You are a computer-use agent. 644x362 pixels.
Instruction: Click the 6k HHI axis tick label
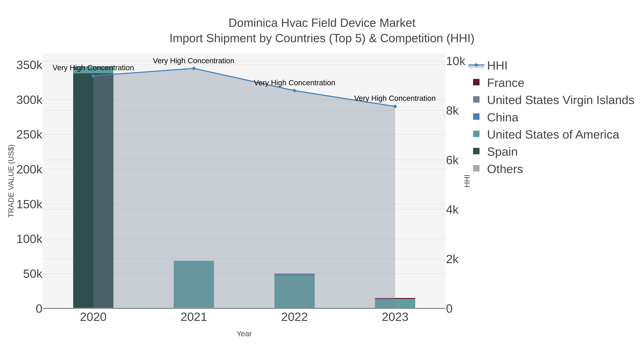pos(453,160)
